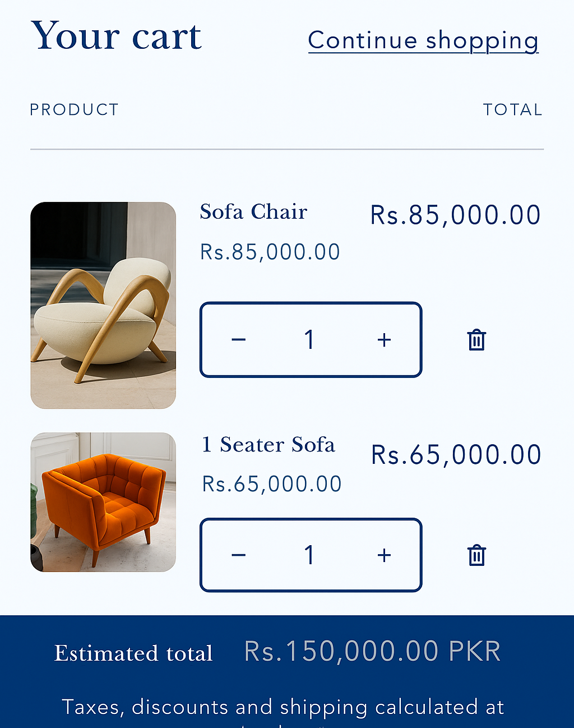Viewport: 574px width, 728px height.
Task: Click the Your cart heading
Action: (116, 36)
